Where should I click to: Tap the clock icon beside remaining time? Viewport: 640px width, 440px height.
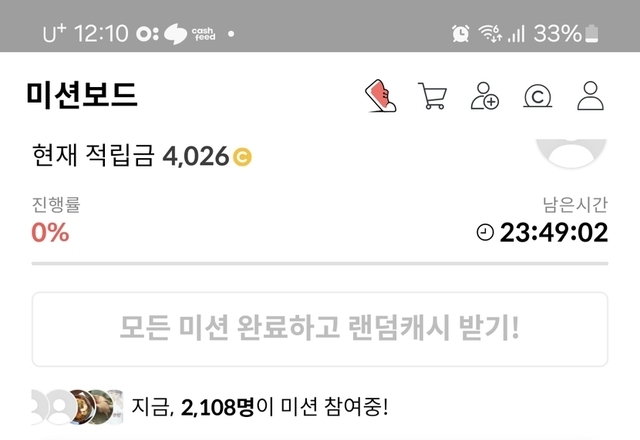pos(485,232)
